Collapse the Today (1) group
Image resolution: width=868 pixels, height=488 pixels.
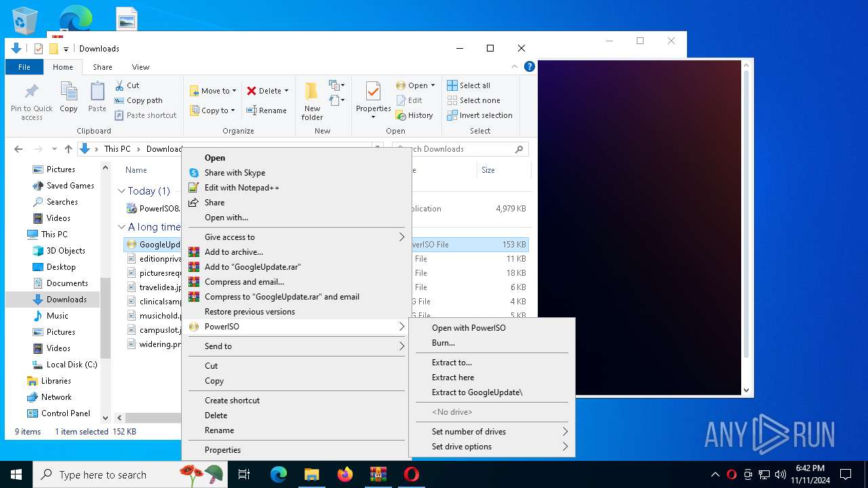pos(122,191)
